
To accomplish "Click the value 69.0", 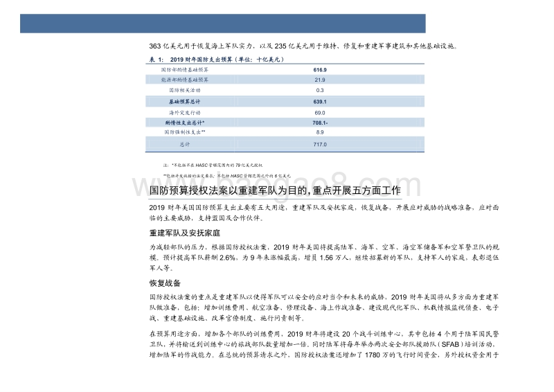I will 320,113.
